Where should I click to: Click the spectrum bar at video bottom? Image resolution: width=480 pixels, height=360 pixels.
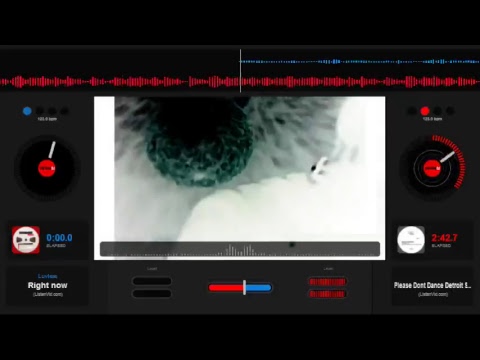coord(240,249)
